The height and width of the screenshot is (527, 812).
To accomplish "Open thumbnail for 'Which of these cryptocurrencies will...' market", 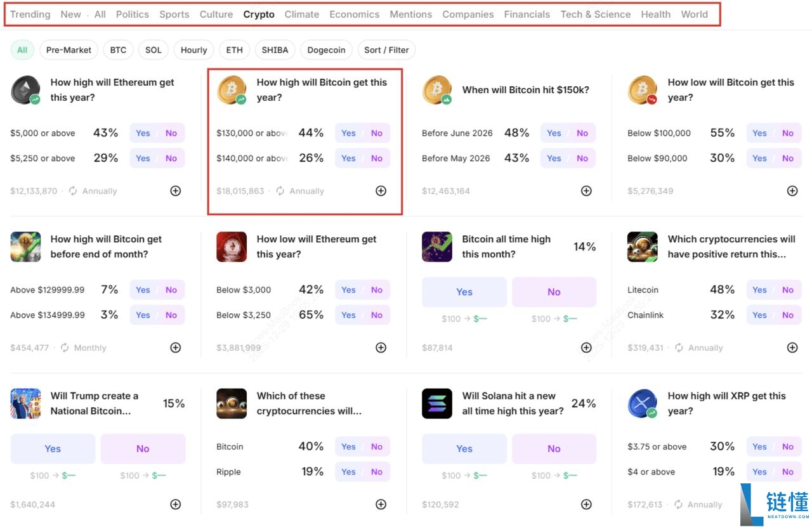I will tap(232, 403).
